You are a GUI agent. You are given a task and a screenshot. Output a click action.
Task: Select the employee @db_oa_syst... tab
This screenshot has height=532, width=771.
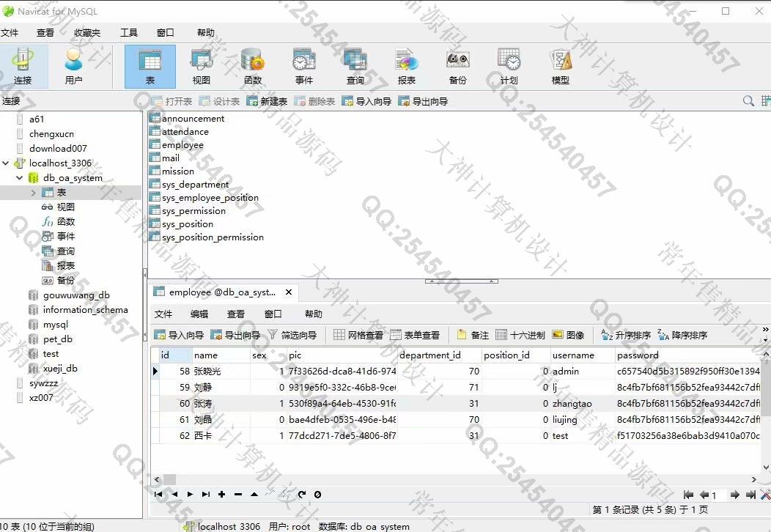click(222, 292)
